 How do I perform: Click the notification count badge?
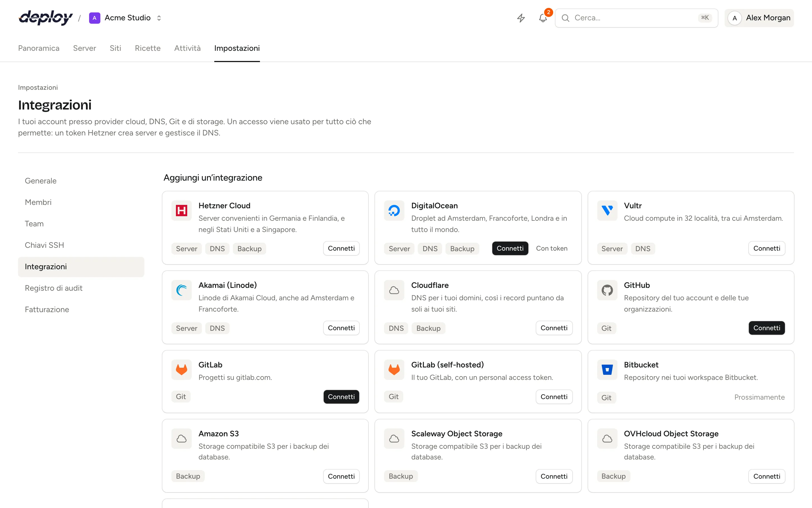click(x=548, y=12)
